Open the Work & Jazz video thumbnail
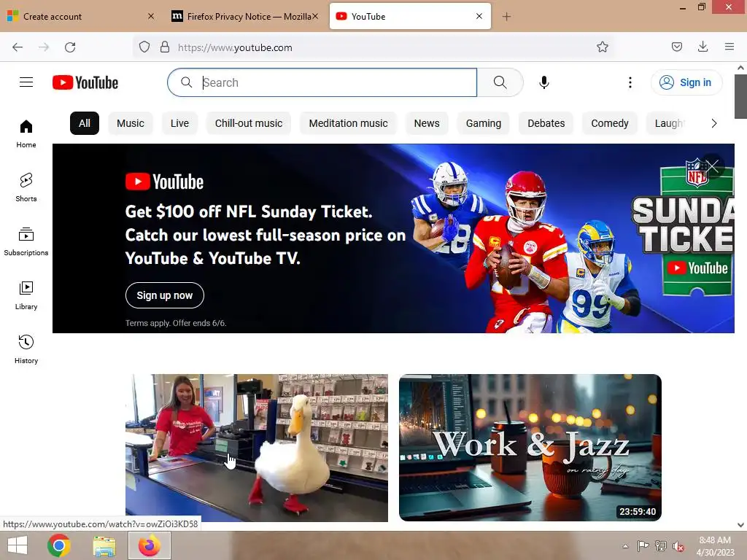 click(x=530, y=448)
